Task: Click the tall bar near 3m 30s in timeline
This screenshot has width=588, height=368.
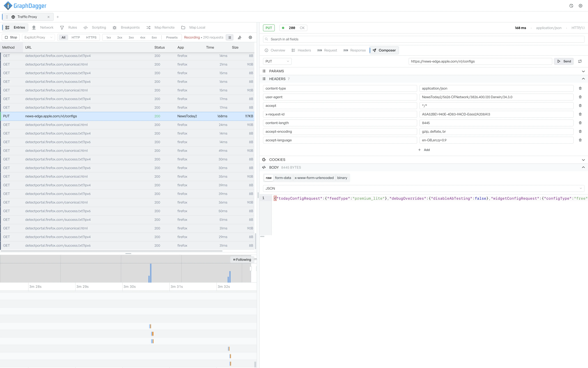Action: click(151, 273)
